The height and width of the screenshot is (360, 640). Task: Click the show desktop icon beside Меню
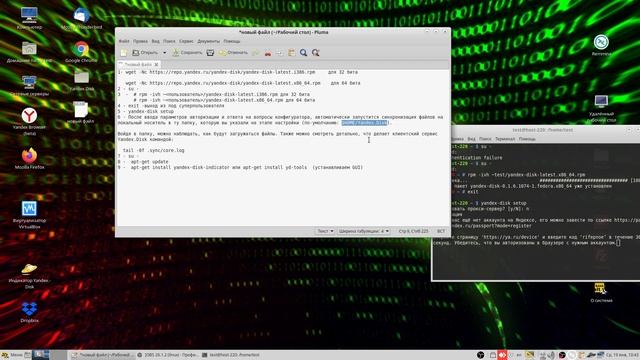(28, 355)
